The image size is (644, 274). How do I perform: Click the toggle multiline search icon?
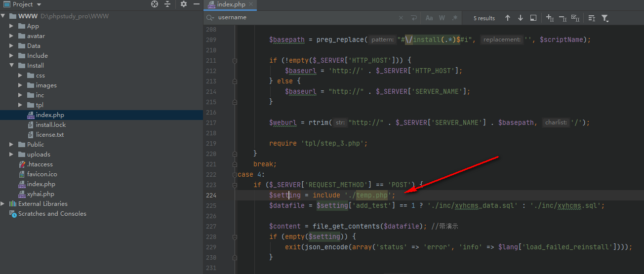point(592,18)
